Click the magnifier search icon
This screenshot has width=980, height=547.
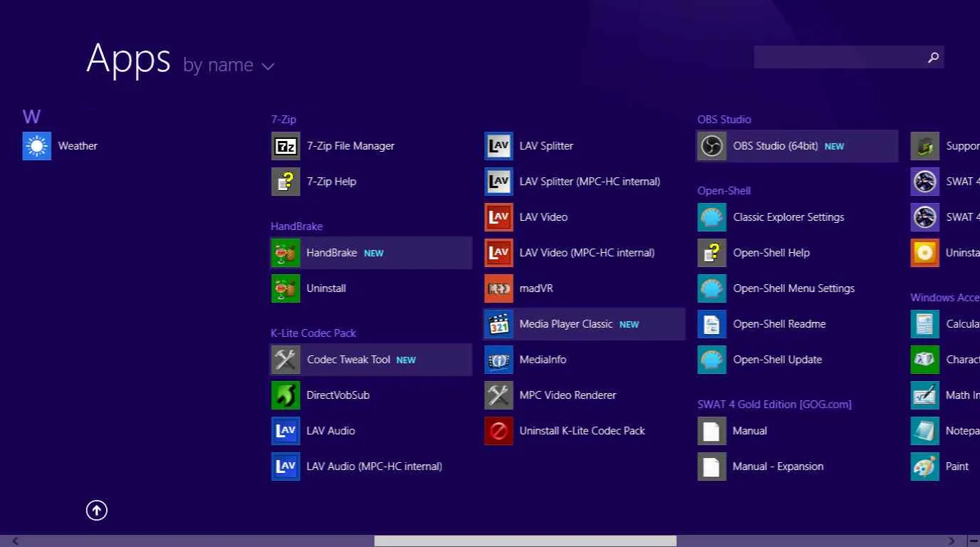coord(933,58)
